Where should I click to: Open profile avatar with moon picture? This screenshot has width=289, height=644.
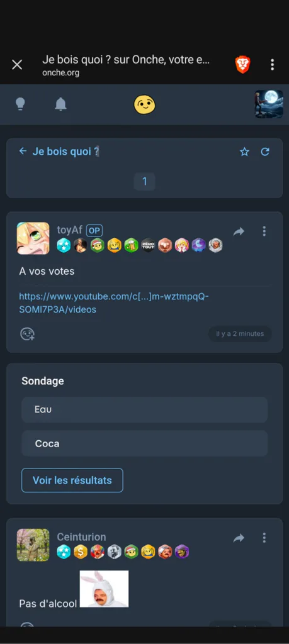pos(269,104)
